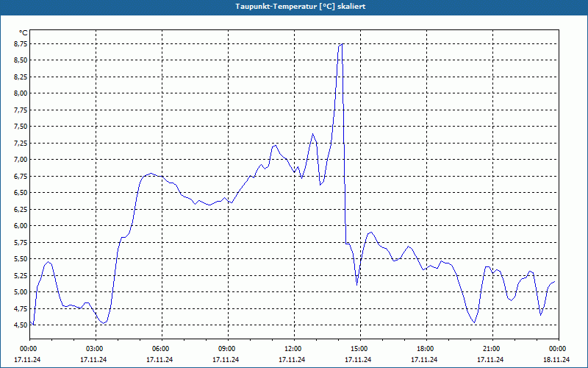Click the 17.11.24 date under 12:00
The width and height of the screenshot is (588, 368).
292,359
